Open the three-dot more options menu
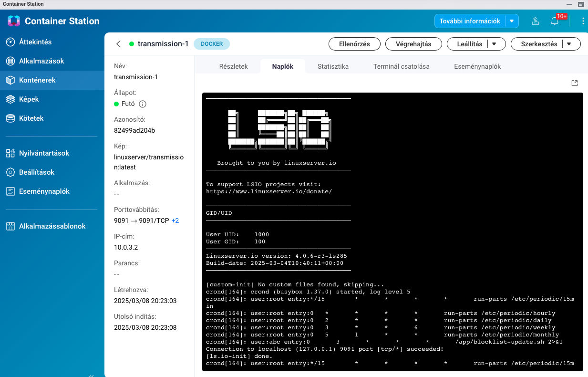The width and height of the screenshot is (588, 377). [x=583, y=21]
